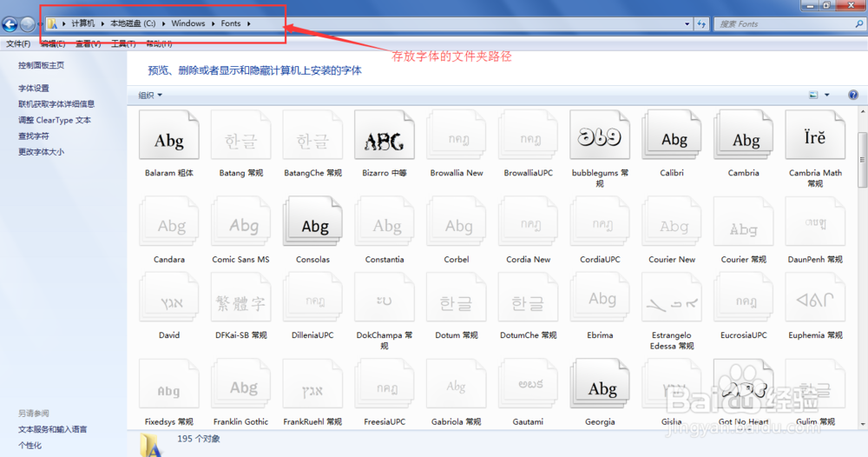Select the Ebrima font icon

pos(600,298)
